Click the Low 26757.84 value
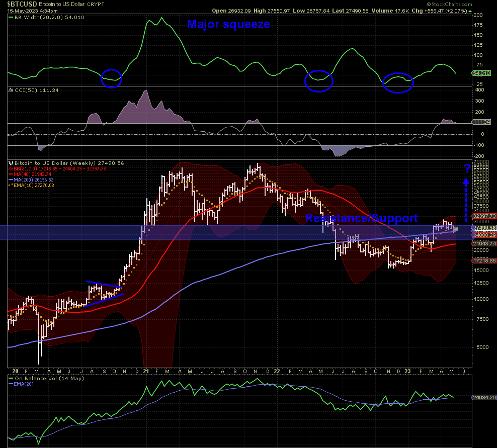The width and height of the screenshot is (498, 448). [311, 11]
